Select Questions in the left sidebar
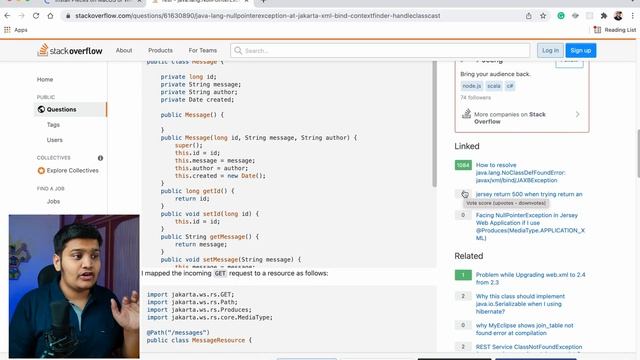 point(70,109)
